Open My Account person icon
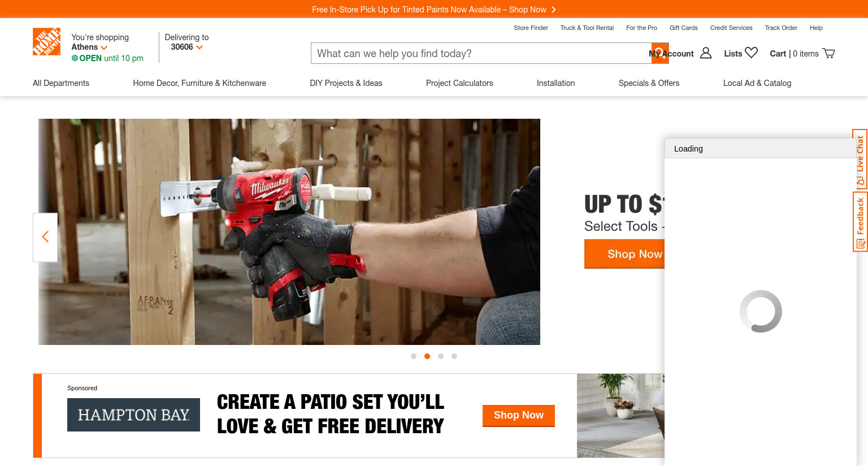 [706, 53]
